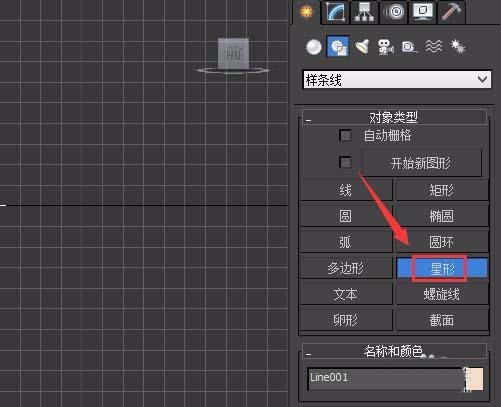
Task: Choose the 线 spline button
Action: 346,190
